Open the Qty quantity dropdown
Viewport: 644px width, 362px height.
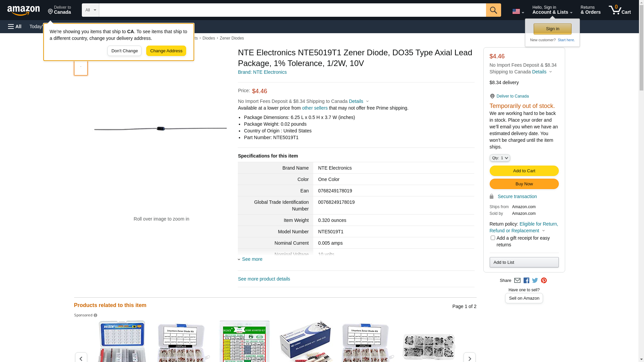[x=499, y=158]
